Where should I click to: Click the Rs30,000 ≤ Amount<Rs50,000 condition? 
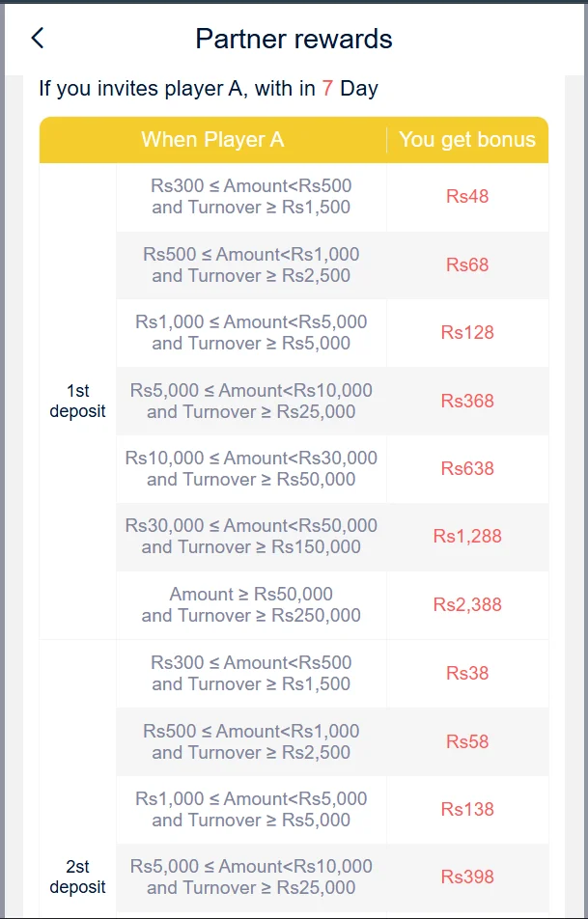tap(251, 537)
